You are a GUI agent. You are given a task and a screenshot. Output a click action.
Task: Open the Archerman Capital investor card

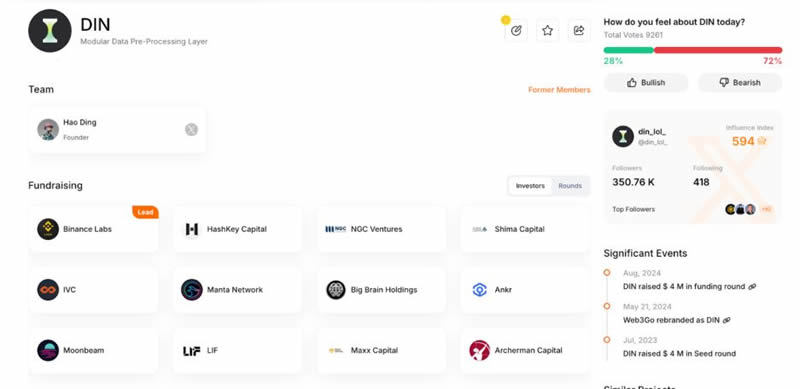pyautogui.click(x=525, y=350)
